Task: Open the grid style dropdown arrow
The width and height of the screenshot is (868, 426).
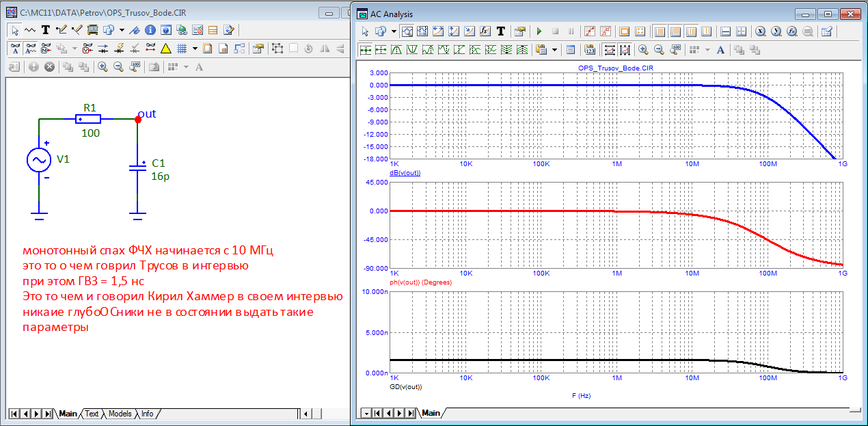Action: tap(195, 49)
